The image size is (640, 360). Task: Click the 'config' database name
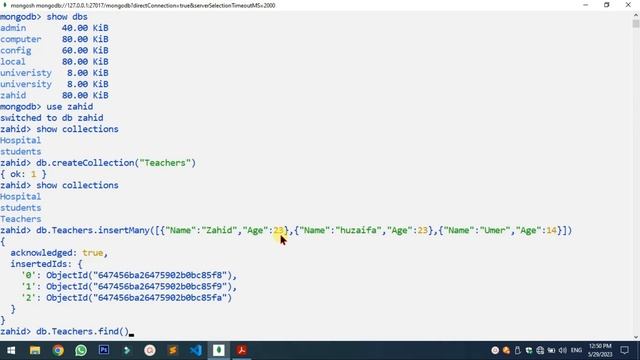(16, 51)
